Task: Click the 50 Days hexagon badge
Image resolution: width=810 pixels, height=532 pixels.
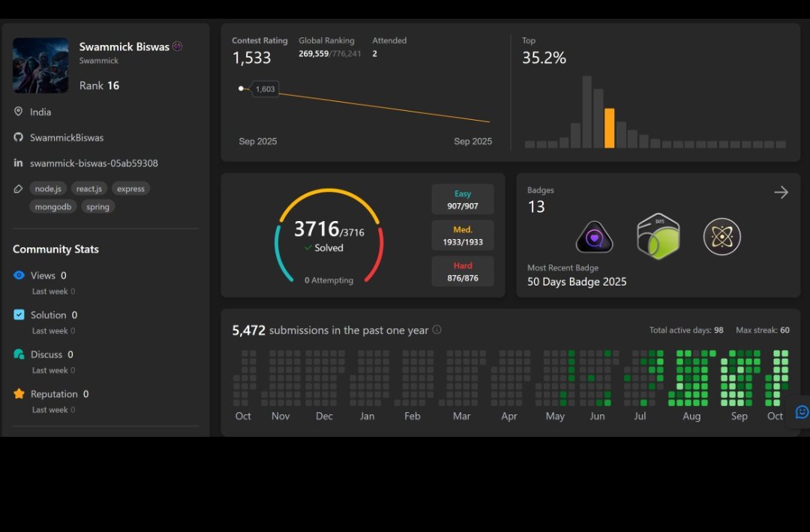Action: click(658, 236)
